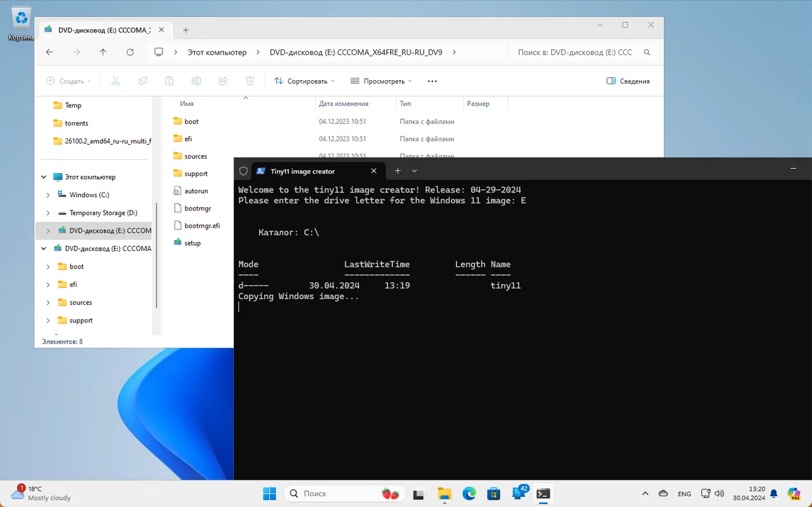Screen dimensions: 812x507
Task: Add a new tab in File Explorer
Action: tap(186, 30)
